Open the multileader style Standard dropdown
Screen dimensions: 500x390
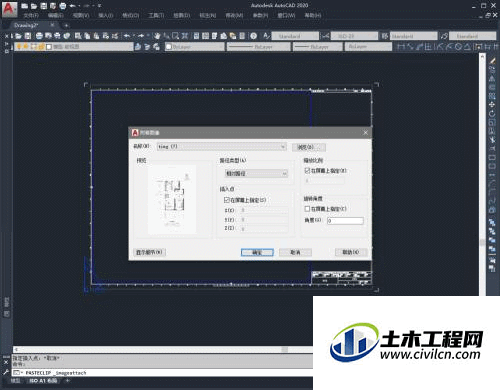tap(473, 36)
